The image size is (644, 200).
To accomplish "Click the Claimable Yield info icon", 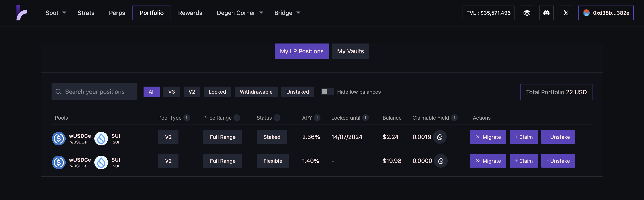I will pos(454,118).
